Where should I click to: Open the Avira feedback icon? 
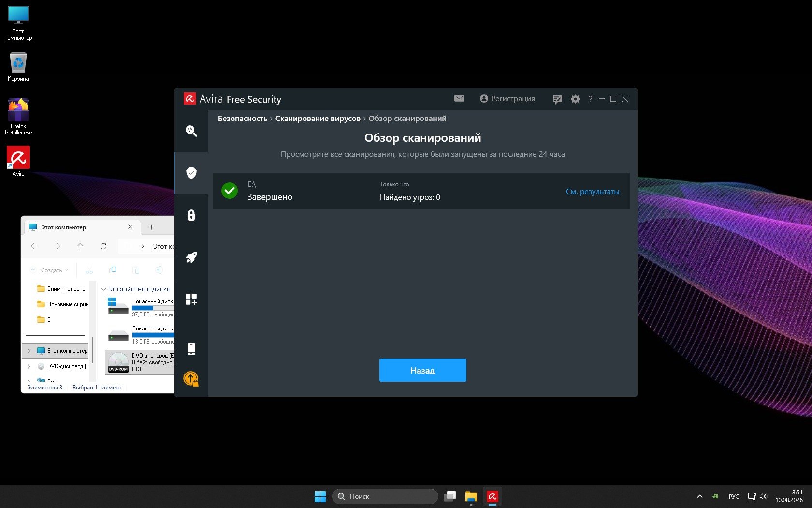557,99
